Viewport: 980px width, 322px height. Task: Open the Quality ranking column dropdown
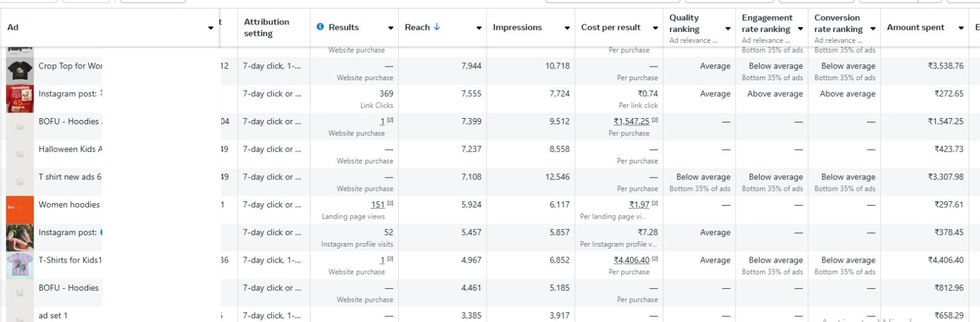[728, 29]
